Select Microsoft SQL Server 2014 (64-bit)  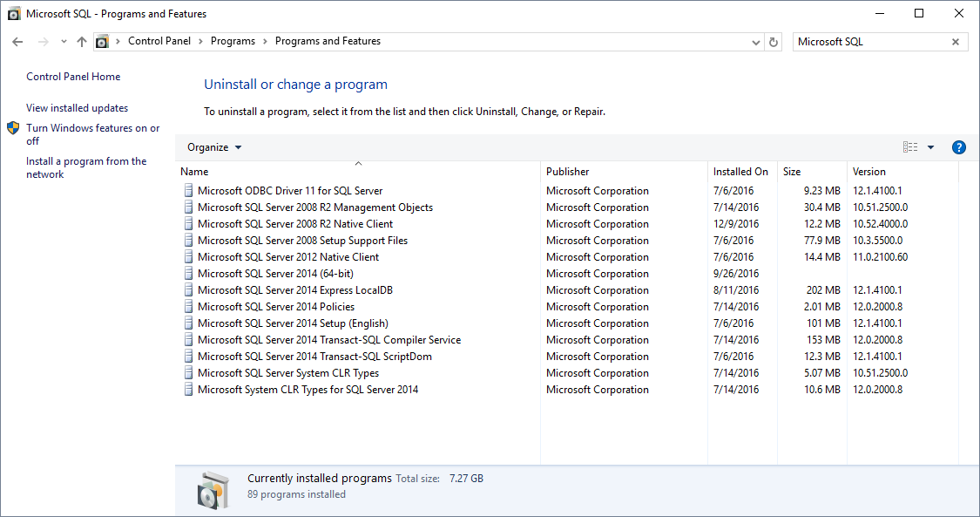(275, 274)
